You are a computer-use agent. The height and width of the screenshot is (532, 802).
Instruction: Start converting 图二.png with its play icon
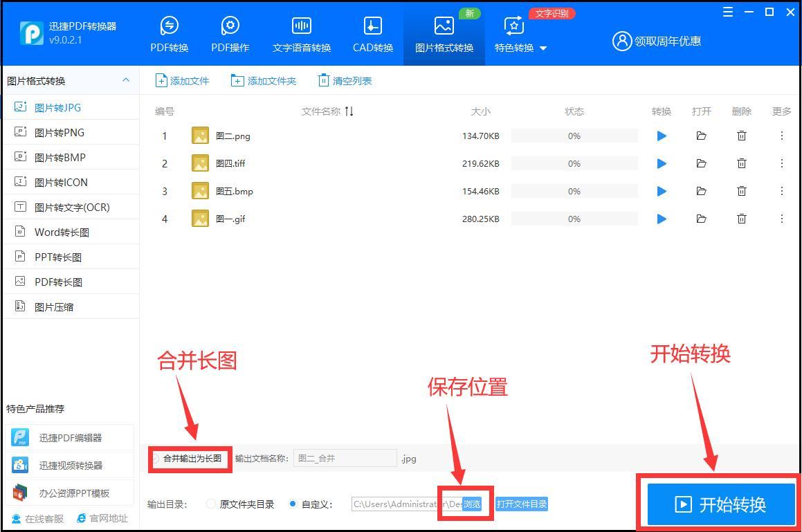tap(661, 136)
